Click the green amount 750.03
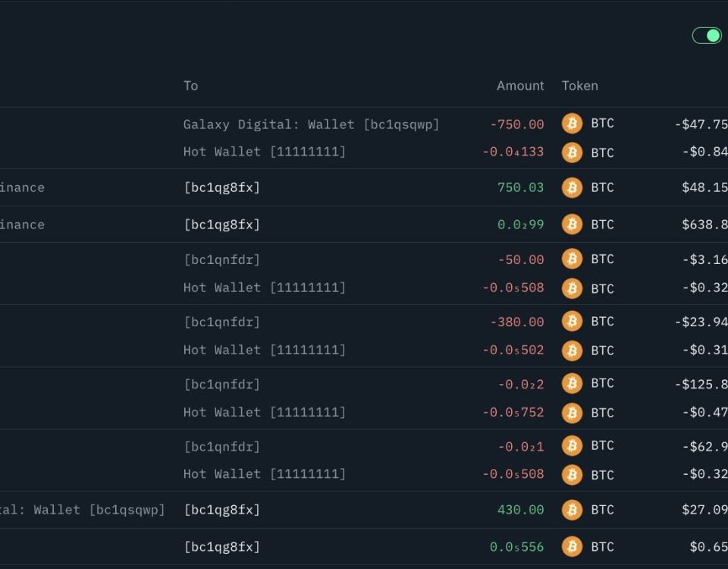This screenshot has width=728, height=569. 520,187
